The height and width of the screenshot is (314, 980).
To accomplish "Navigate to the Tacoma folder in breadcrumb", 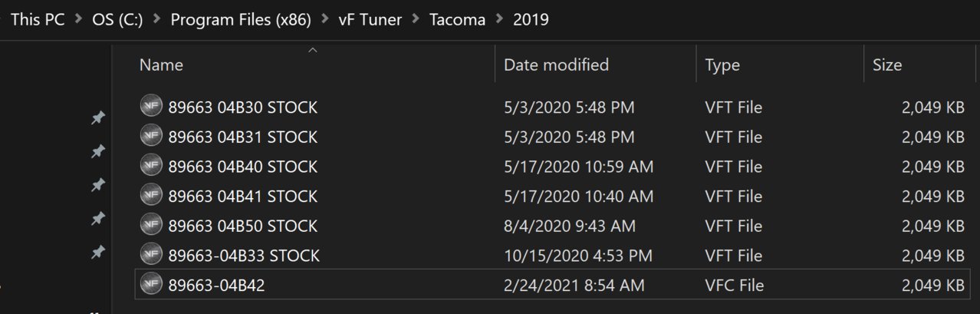I will (458, 19).
